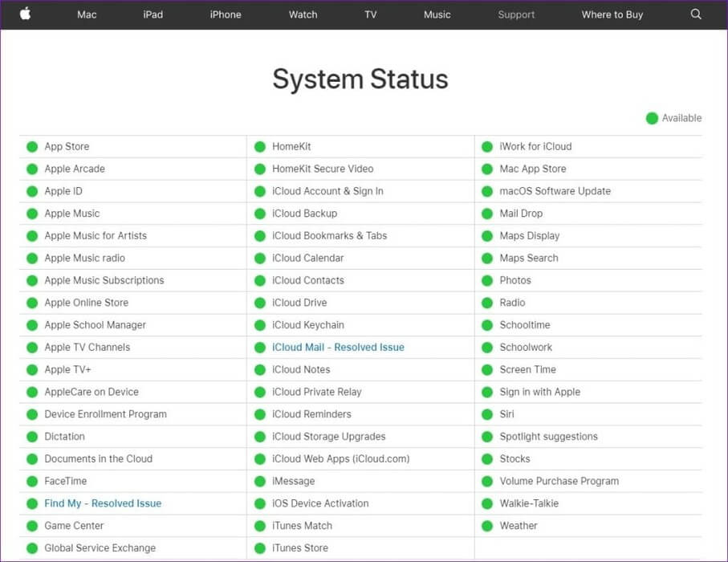Select the Apple Music row text
Image resolution: width=728 pixels, height=562 pixels.
point(72,214)
